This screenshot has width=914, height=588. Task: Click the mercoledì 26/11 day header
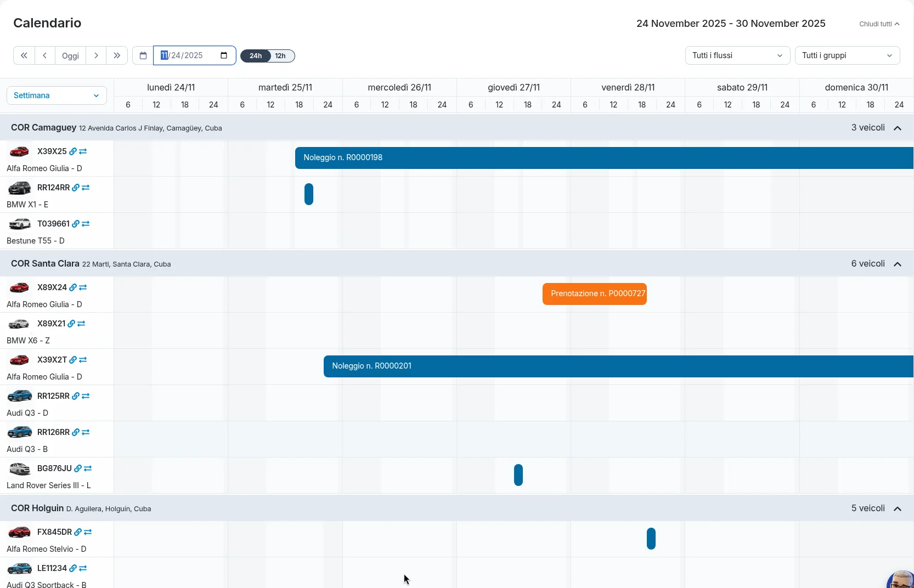click(399, 87)
